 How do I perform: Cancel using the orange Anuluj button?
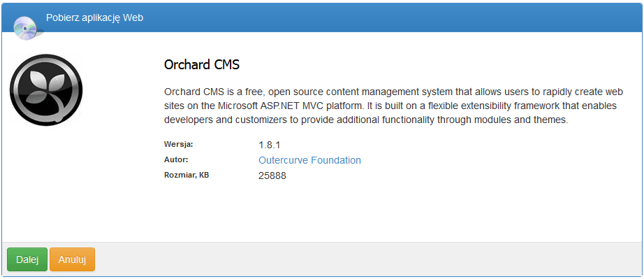click(72, 259)
